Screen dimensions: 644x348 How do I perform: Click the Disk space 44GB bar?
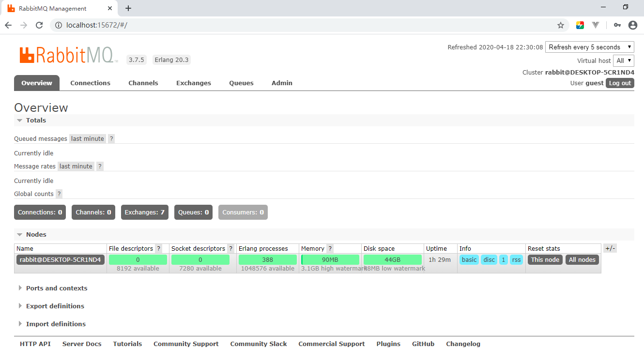[x=393, y=260]
